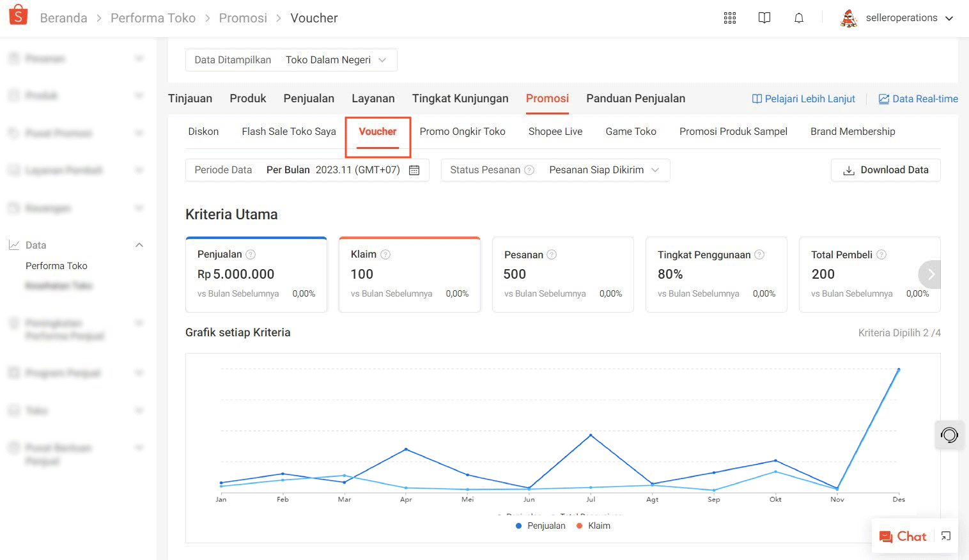Toggle the Pesanan metric card
The height and width of the screenshot is (560, 969).
click(x=562, y=275)
